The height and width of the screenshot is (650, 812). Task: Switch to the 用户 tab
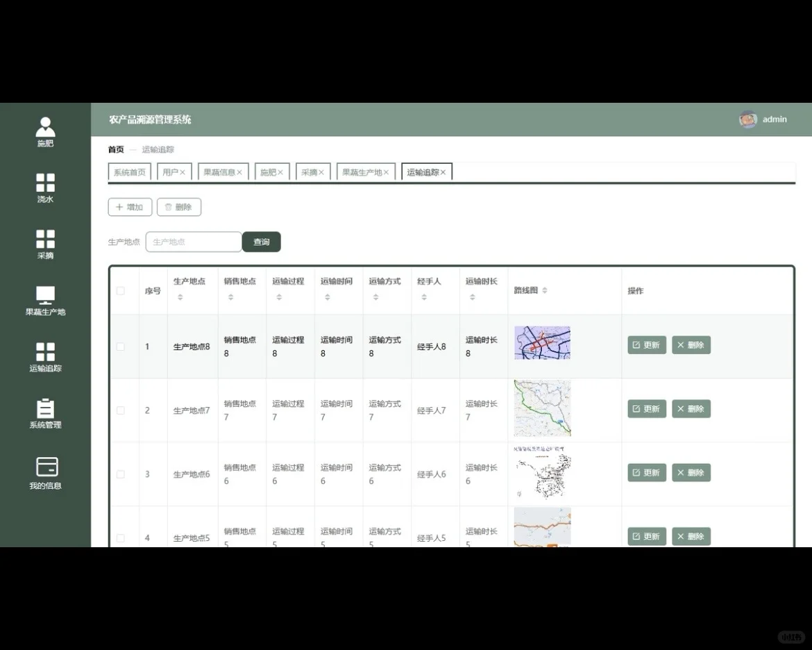(x=170, y=172)
